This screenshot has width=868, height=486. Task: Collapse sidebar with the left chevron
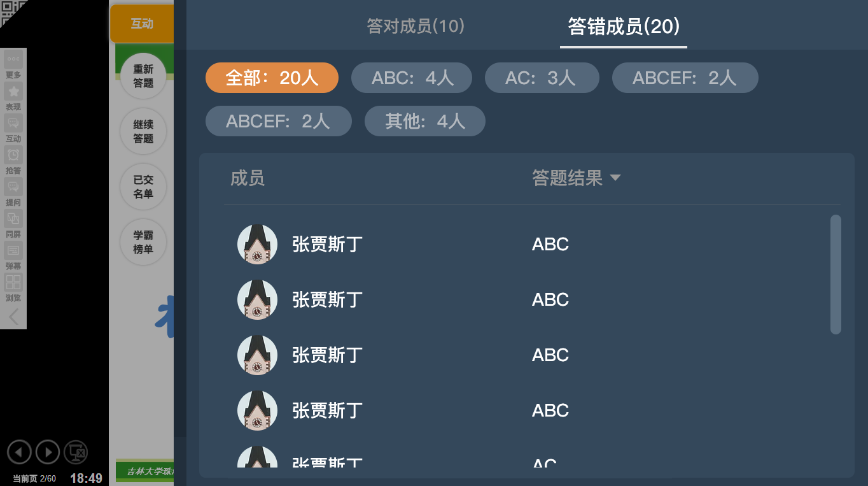click(x=13, y=317)
